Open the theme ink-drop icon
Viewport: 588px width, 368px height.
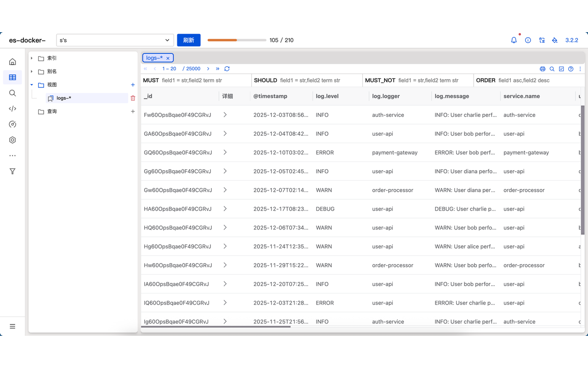(554, 40)
